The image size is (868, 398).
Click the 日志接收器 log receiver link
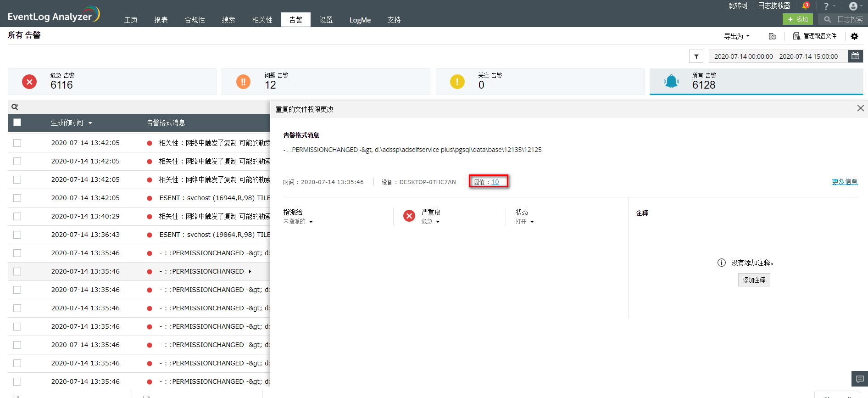774,6
